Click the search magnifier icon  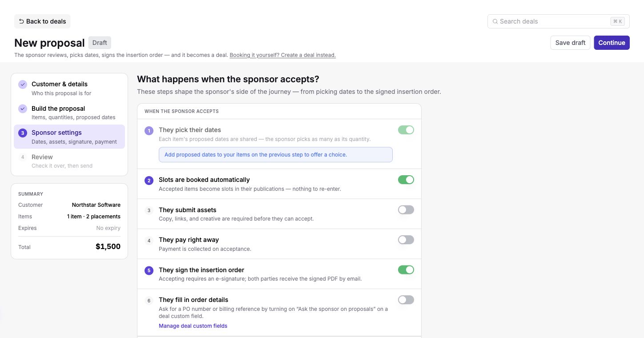[495, 21]
